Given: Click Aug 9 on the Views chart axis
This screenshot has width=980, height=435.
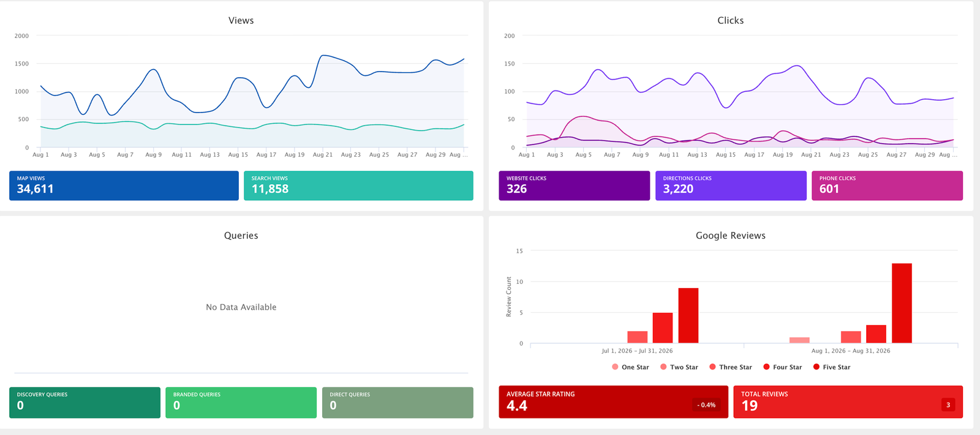Looking at the screenshot, I should click(x=154, y=155).
